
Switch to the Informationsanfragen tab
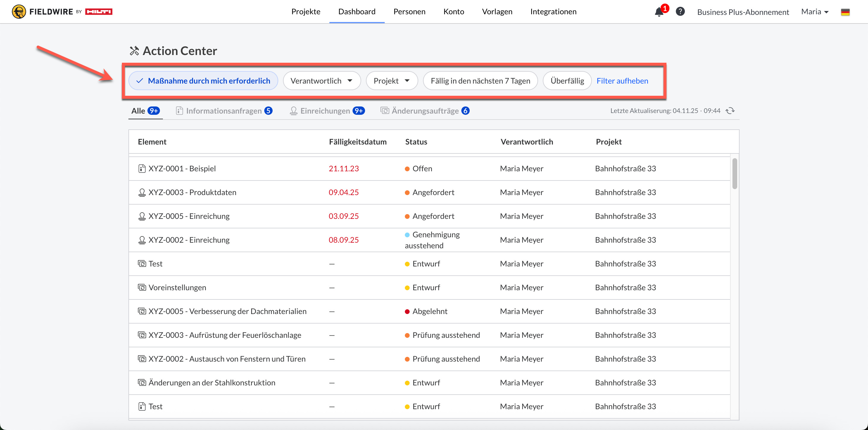224,111
